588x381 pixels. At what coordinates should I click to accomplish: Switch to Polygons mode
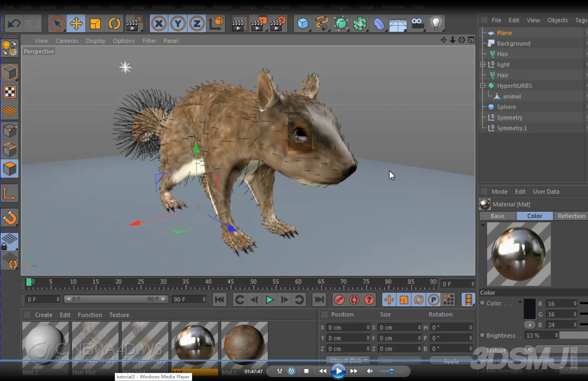tap(10, 169)
